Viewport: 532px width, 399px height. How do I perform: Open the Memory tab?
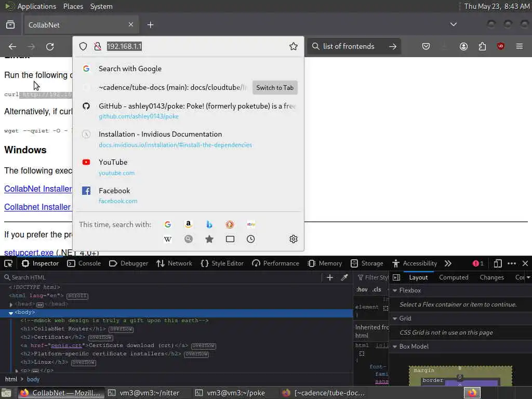(x=325, y=263)
